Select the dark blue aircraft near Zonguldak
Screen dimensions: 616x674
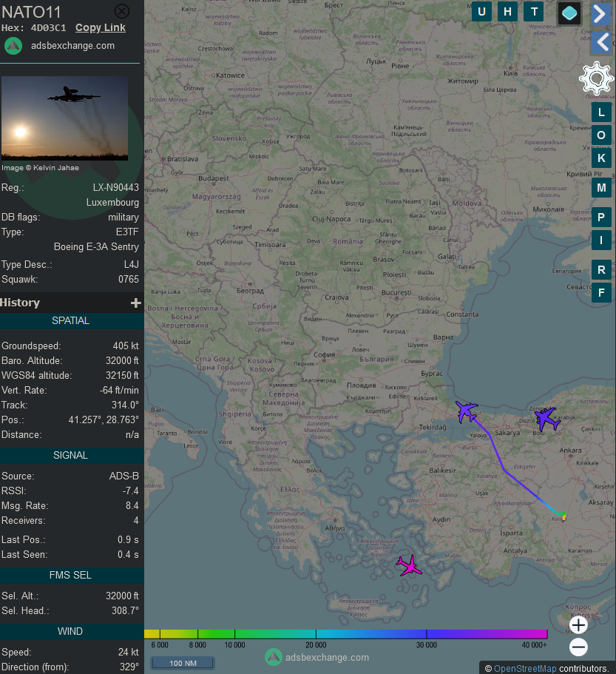(546, 419)
